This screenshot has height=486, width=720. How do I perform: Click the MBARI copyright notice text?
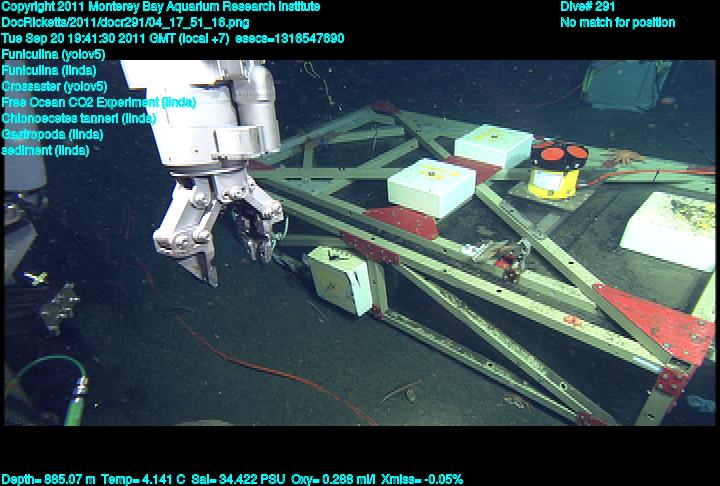[x=161, y=7]
